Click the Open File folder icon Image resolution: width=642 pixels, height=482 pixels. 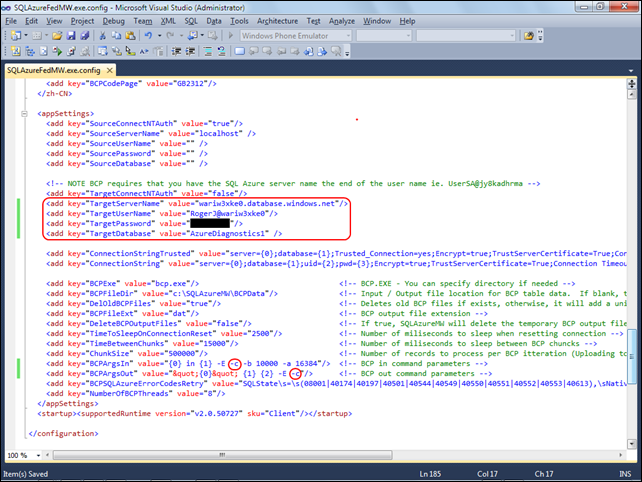pos(57,36)
